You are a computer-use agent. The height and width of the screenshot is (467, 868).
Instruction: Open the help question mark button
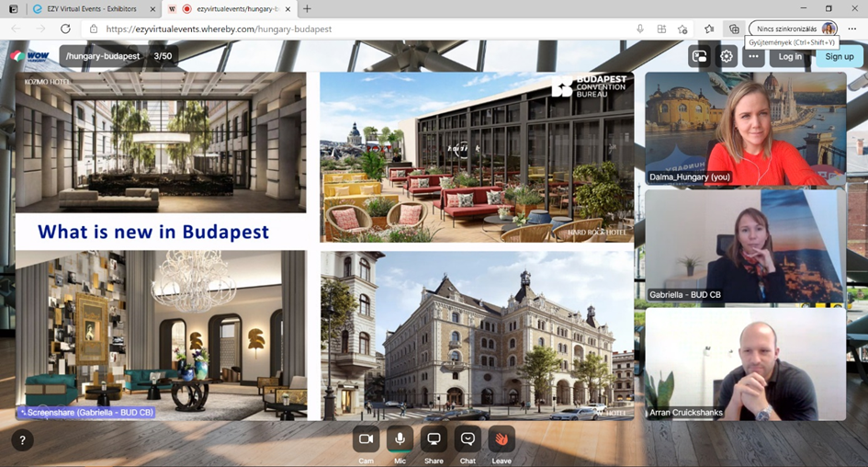(x=22, y=440)
